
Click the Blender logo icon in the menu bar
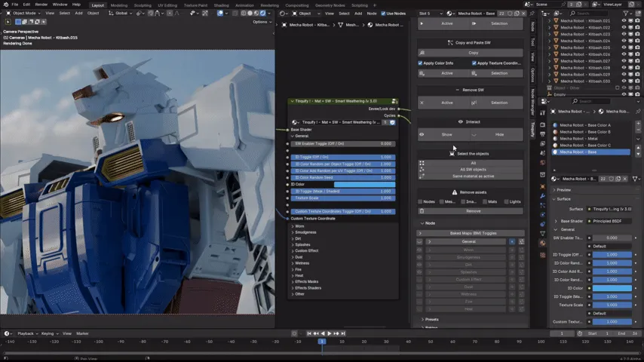(x=5, y=5)
